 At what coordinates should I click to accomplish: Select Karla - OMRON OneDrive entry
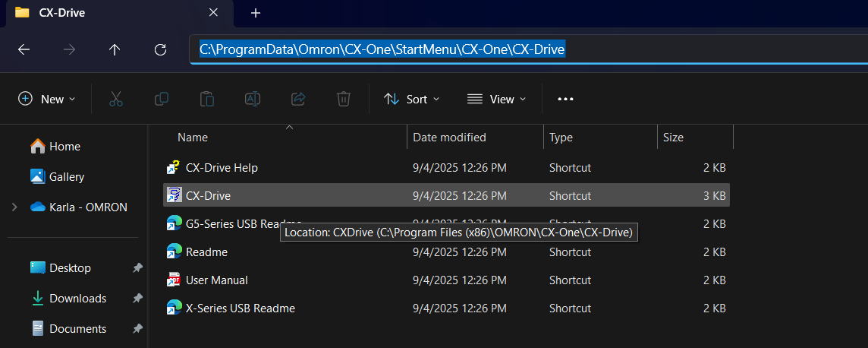(x=88, y=207)
